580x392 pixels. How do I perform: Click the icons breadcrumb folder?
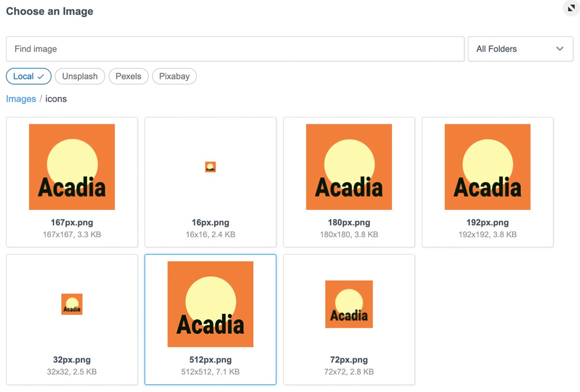pos(56,99)
